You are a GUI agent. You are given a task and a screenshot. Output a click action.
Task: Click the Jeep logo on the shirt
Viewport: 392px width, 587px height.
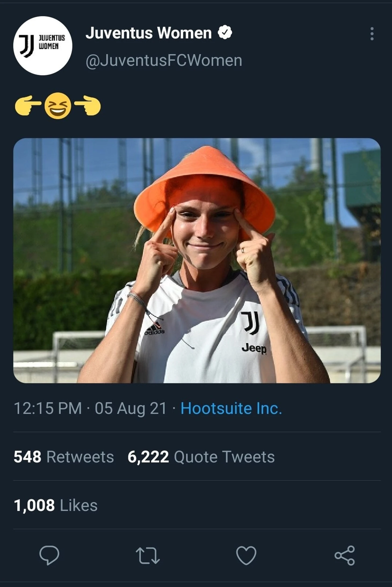point(254,348)
